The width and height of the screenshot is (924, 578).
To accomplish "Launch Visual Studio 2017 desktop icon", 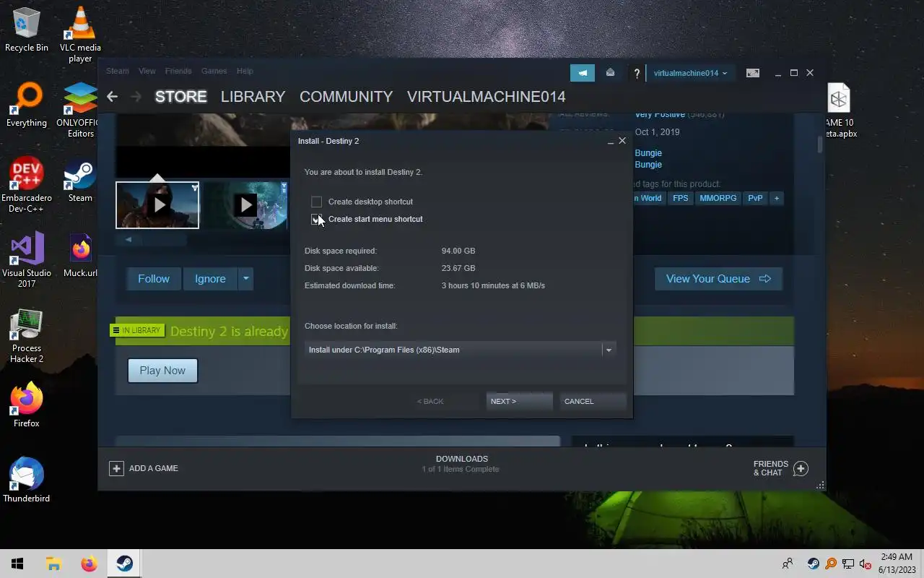I will tap(27, 260).
